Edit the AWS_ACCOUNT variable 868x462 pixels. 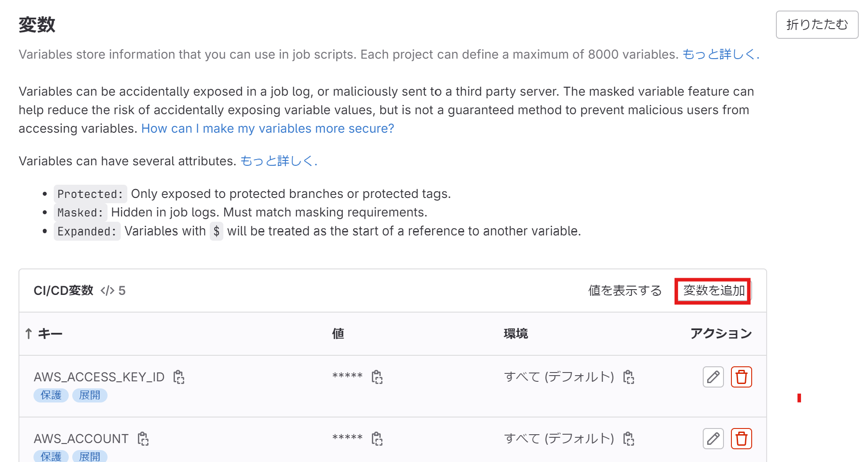[713, 439]
